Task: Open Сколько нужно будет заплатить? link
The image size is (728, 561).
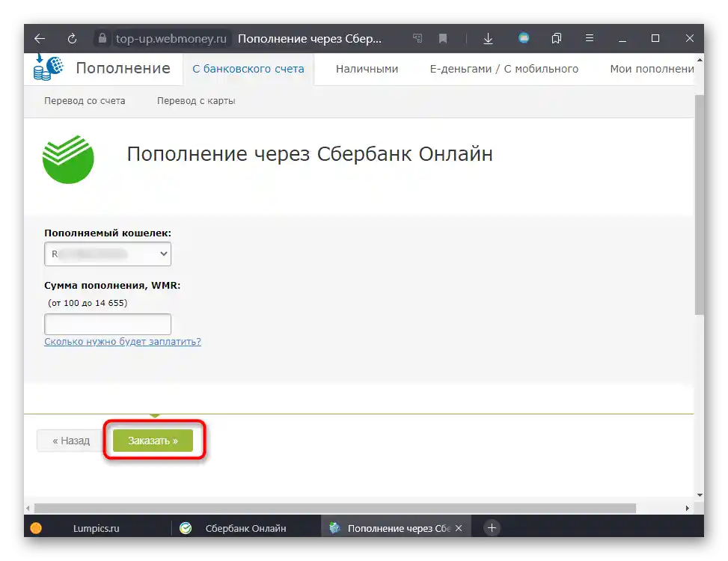Action: click(x=123, y=342)
